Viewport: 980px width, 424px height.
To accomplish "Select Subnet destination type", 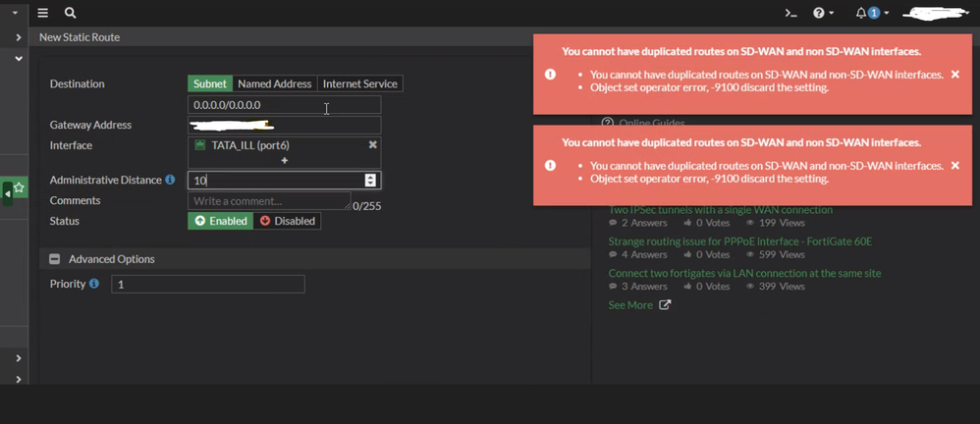I will click(209, 84).
